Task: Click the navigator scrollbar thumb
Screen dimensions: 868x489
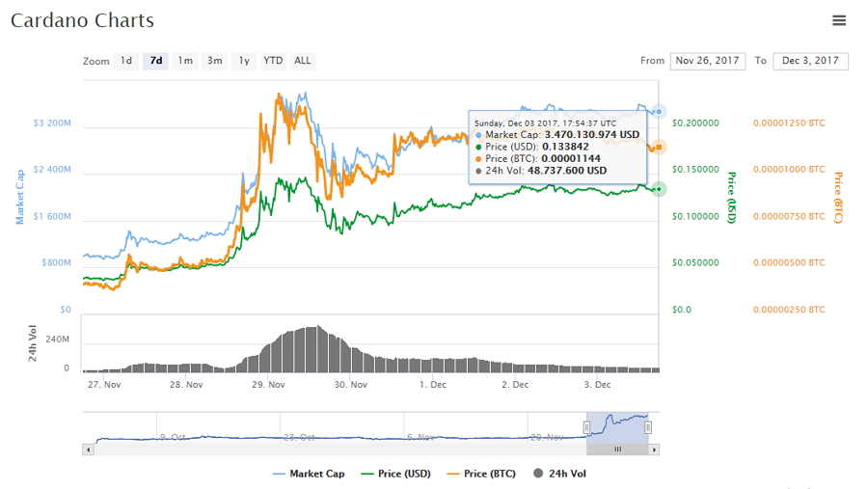Action: coord(618,449)
